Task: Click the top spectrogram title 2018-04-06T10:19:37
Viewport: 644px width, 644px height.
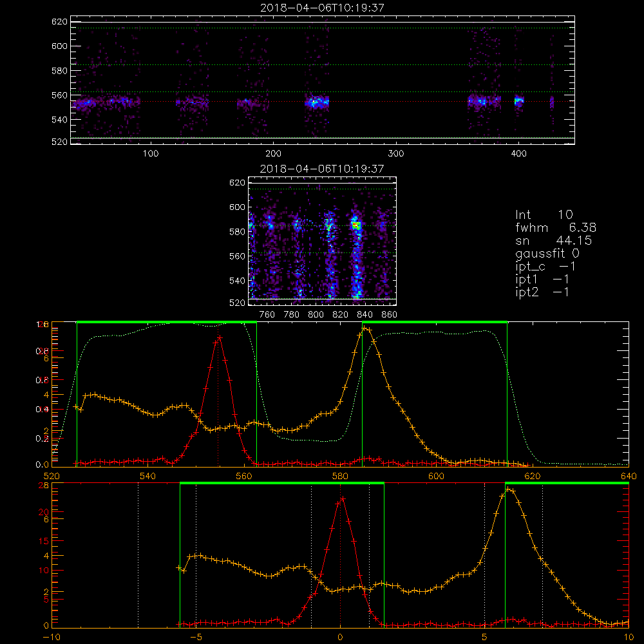Action: 322,8
